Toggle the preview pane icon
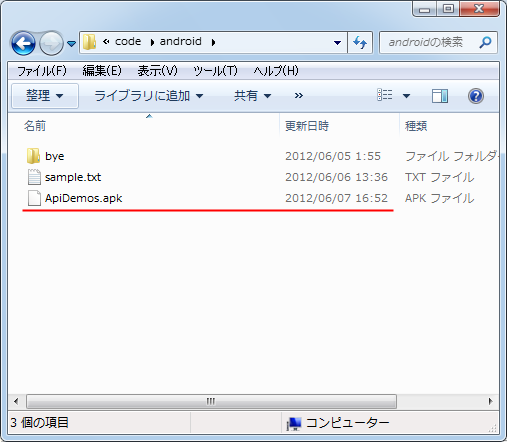Image resolution: width=507 pixels, height=442 pixels. 440,96
